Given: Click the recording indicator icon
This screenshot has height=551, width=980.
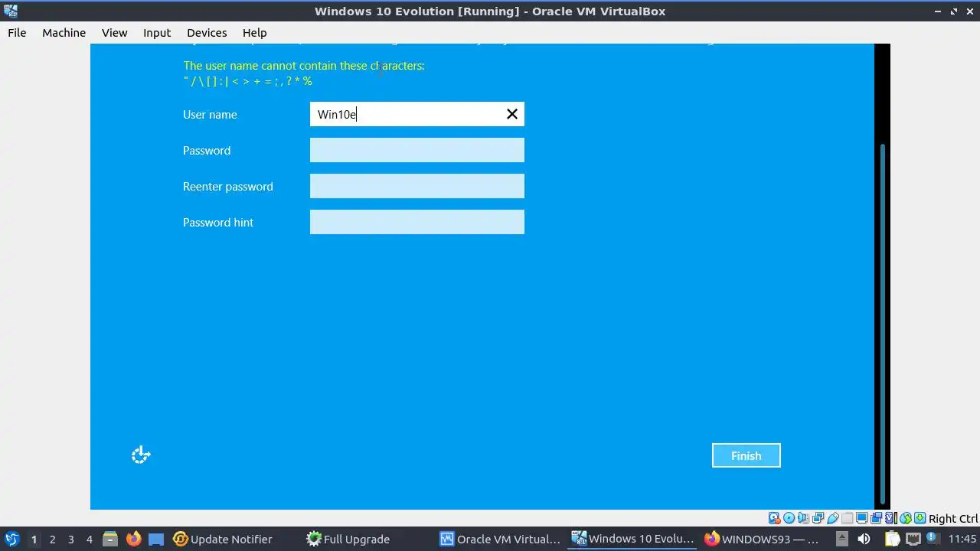Looking at the screenshot, I should (x=876, y=518).
